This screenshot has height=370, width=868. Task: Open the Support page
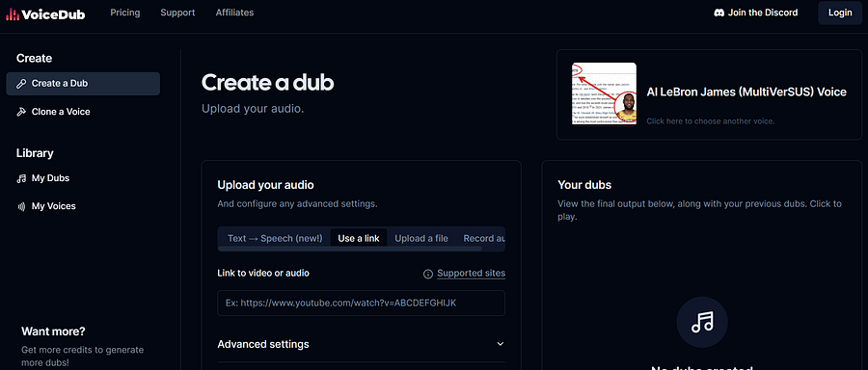(x=177, y=13)
